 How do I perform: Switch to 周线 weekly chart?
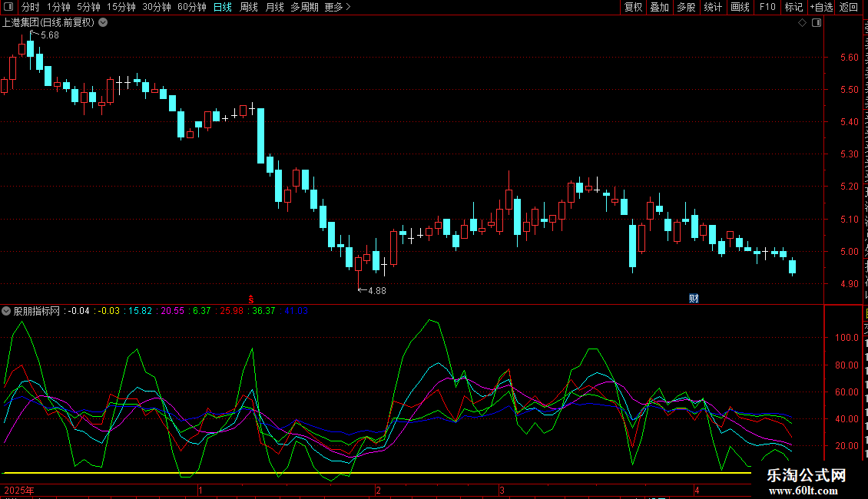(249, 7)
